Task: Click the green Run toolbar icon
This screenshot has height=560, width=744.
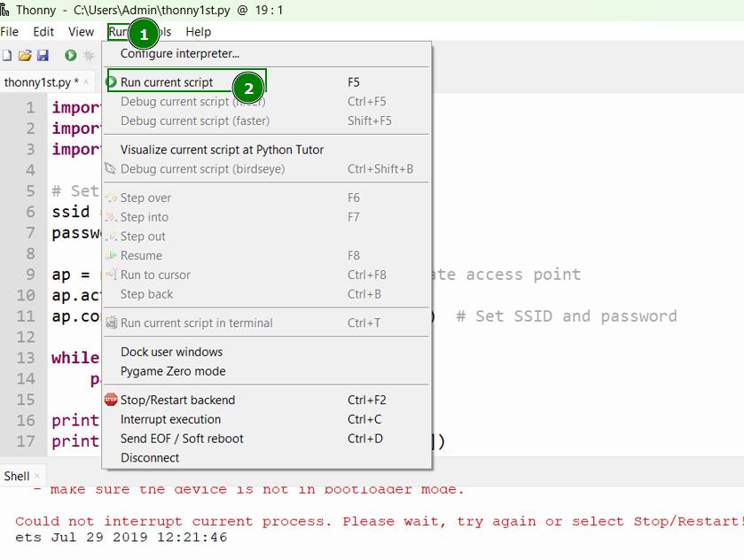Action: [70, 56]
